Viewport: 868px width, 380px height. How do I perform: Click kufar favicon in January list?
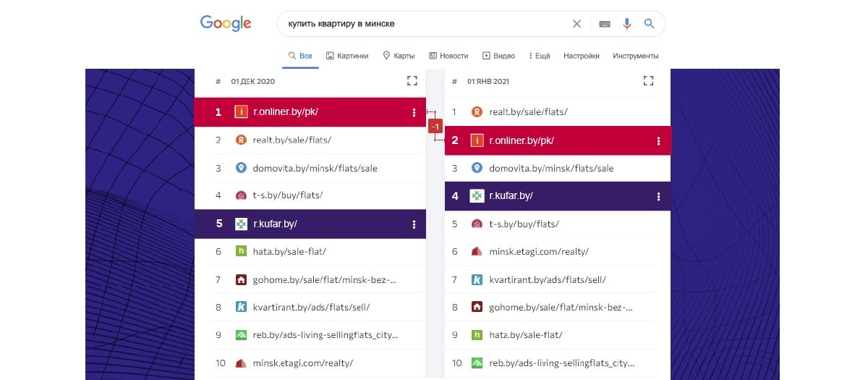[477, 196]
